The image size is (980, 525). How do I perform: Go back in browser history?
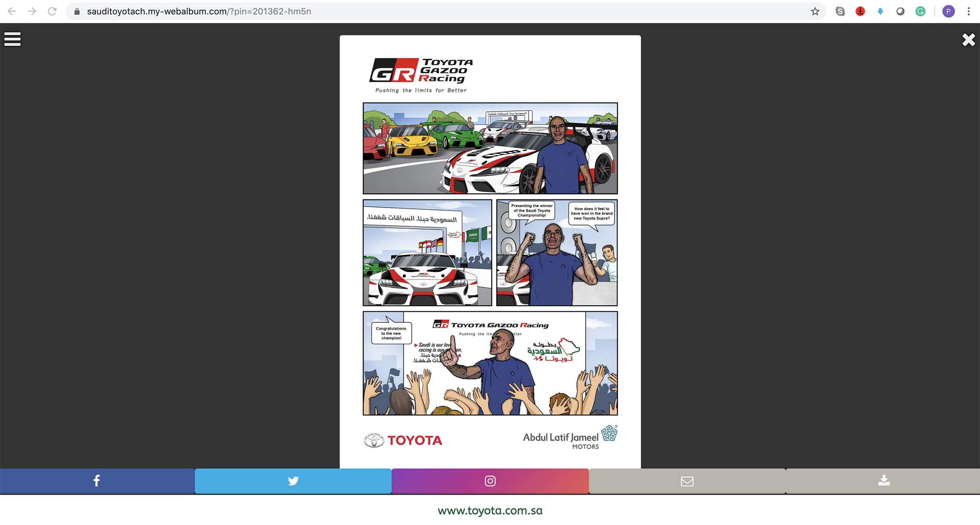(12, 11)
